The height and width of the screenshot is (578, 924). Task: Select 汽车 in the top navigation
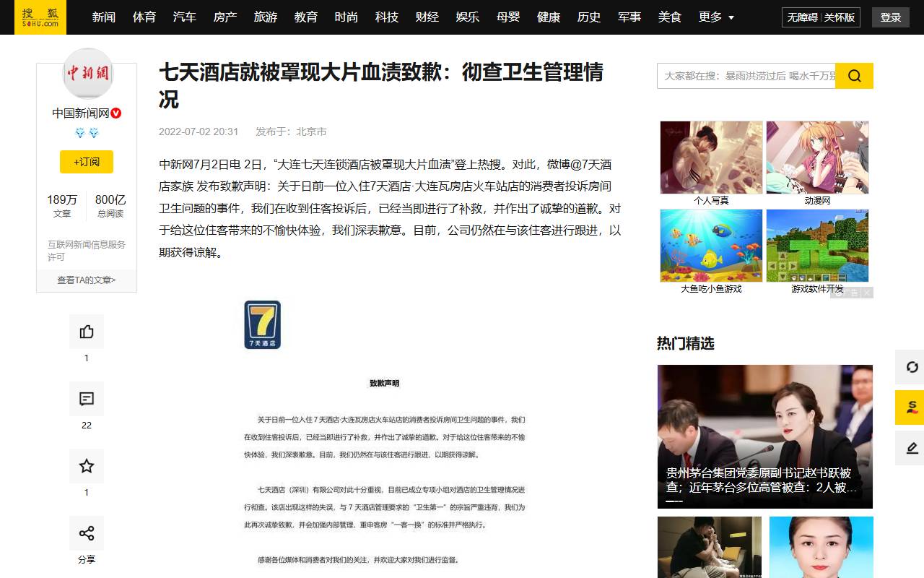pos(185,17)
